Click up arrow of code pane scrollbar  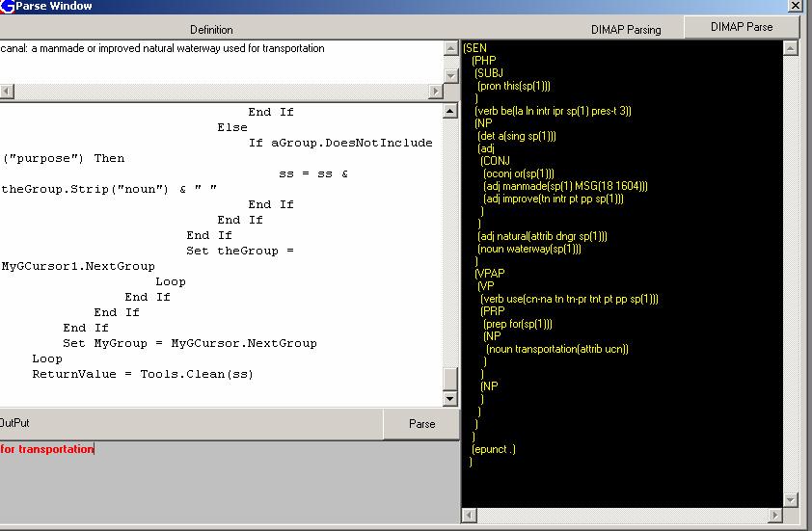[450, 111]
